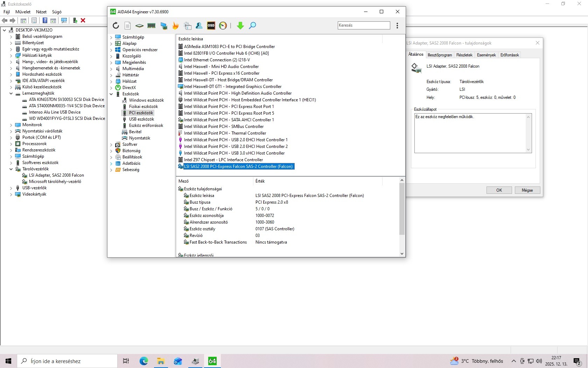Screen dimensions: 588x368
Task: Switch to the Részletek tab
Action: tap(464, 55)
